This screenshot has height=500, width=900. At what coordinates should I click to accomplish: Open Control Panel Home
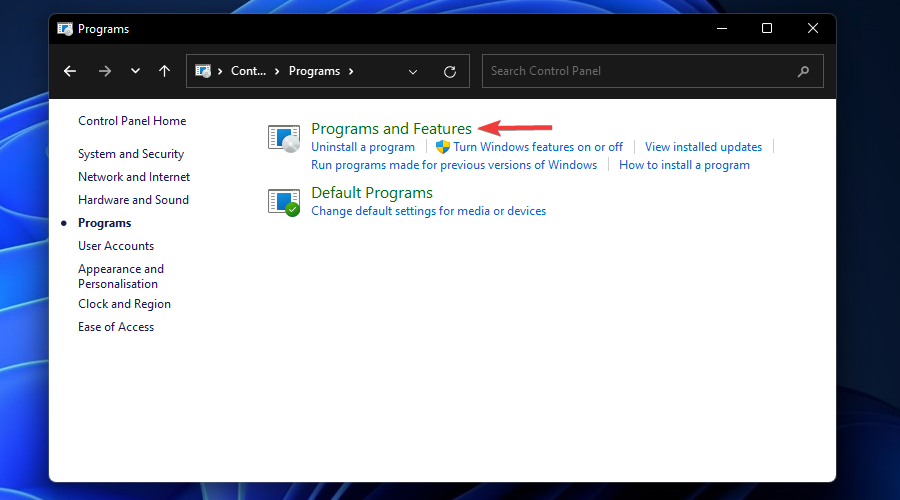[132, 121]
